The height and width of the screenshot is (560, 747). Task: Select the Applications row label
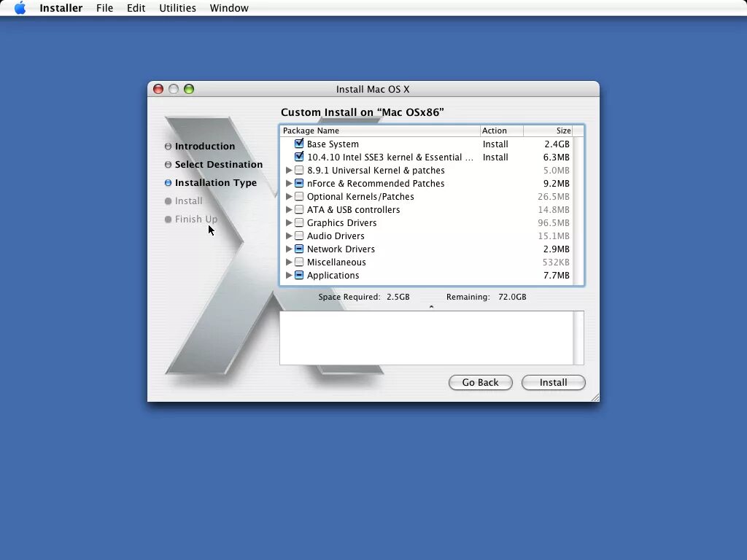pos(333,275)
